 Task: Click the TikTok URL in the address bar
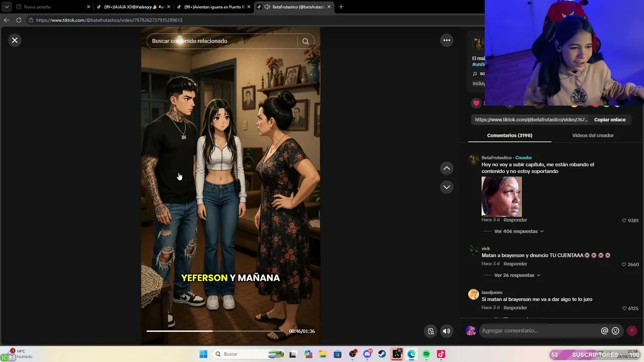coord(109,20)
